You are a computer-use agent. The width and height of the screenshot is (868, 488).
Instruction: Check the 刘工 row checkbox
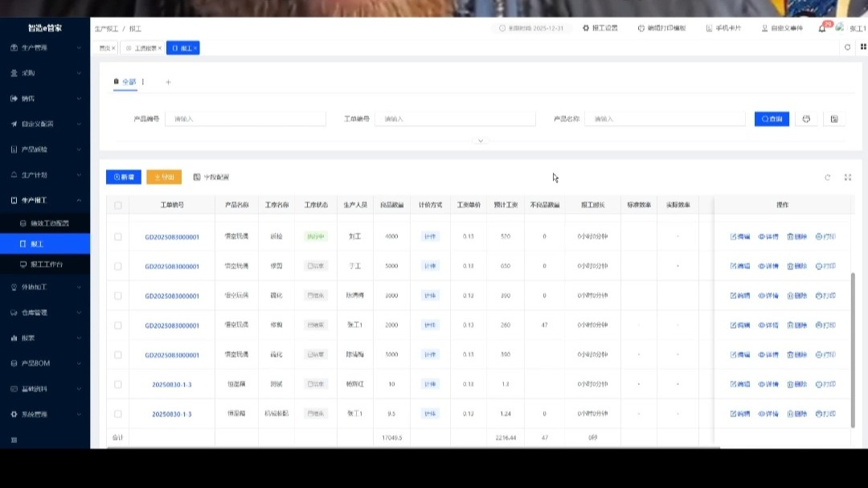point(118,236)
